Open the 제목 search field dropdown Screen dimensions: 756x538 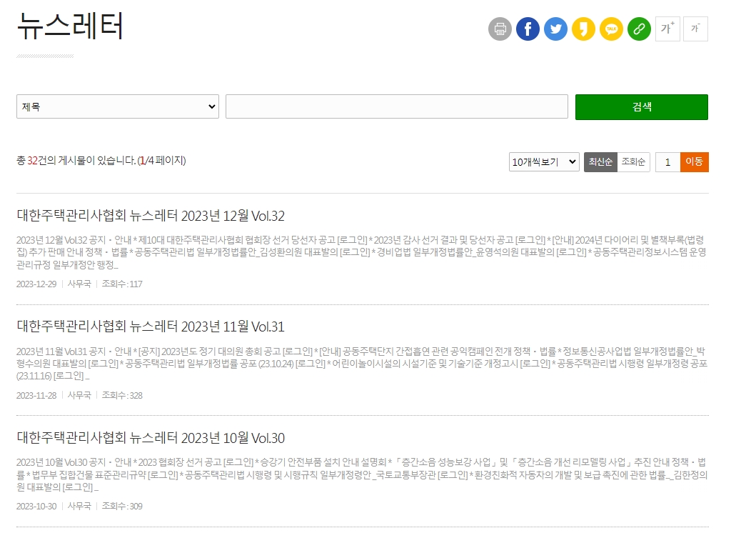(117, 106)
